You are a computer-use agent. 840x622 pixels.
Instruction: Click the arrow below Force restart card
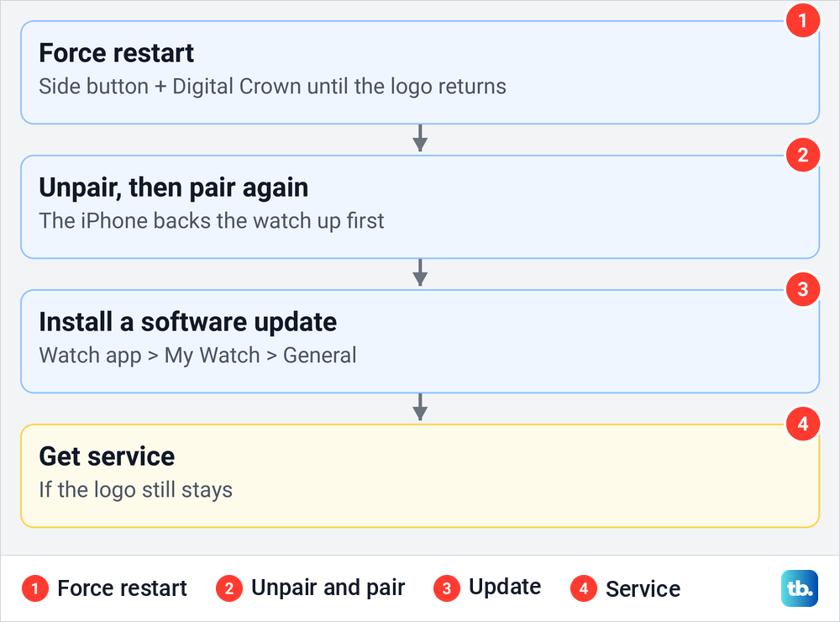tap(420, 139)
